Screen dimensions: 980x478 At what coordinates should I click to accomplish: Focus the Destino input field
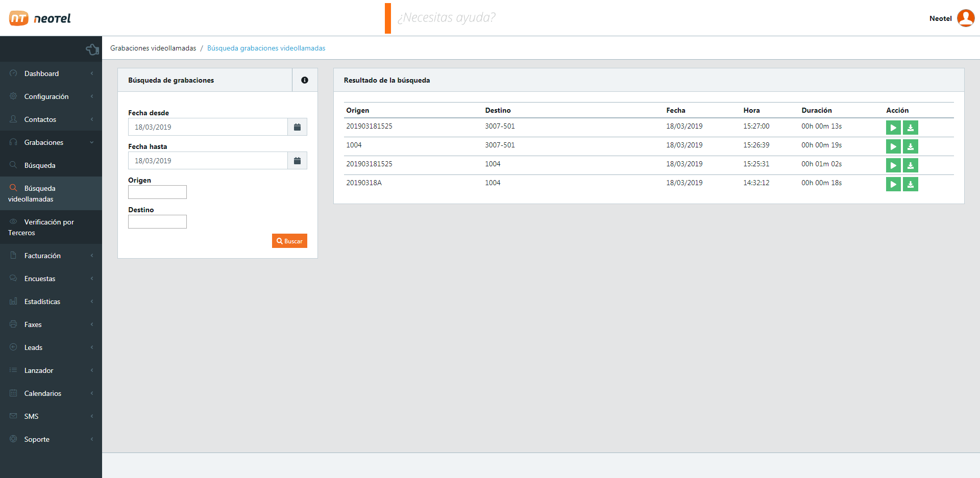point(157,222)
